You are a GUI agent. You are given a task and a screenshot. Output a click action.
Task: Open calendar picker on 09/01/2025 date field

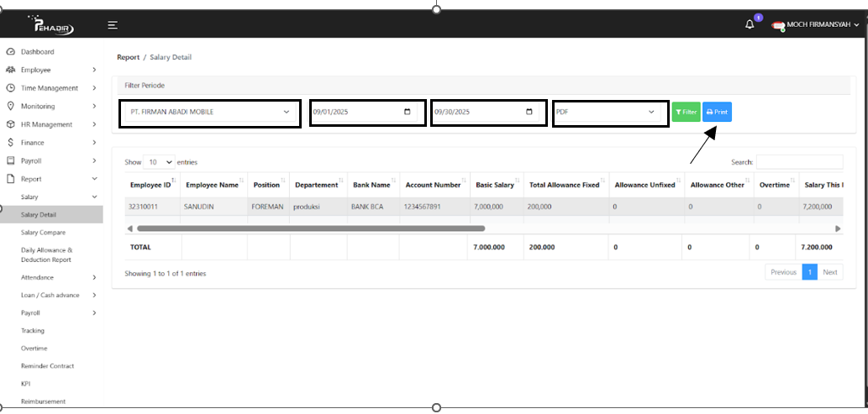pyautogui.click(x=408, y=112)
